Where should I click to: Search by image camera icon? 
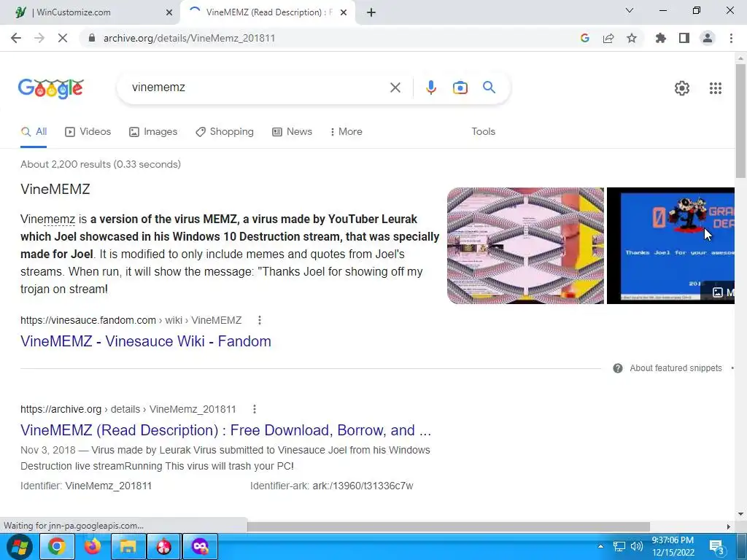tap(460, 87)
